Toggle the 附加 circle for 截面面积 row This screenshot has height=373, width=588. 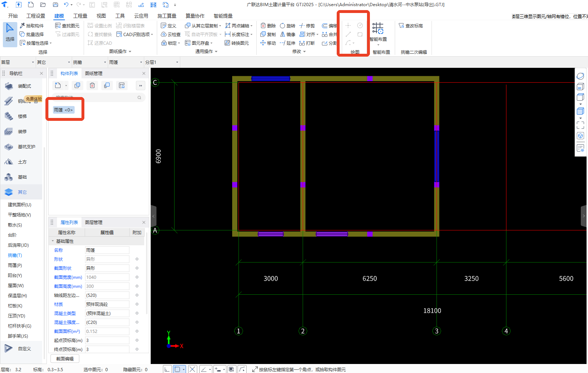coord(137,331)
